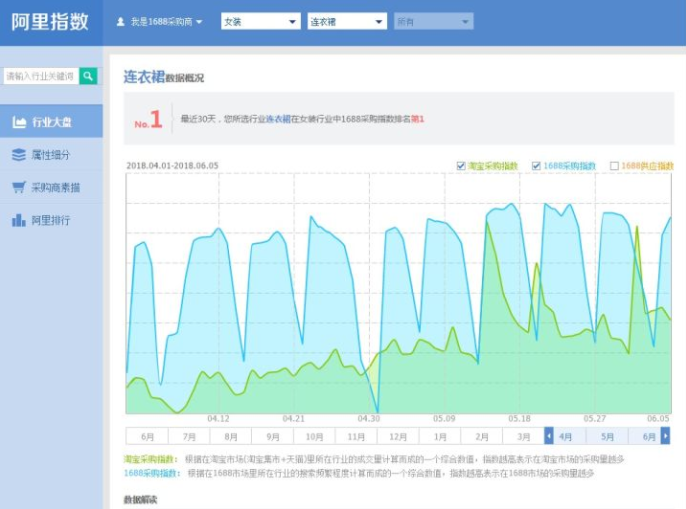Click the 阿里指数 logo
The image size is (686, 509).
coord(50,22)
